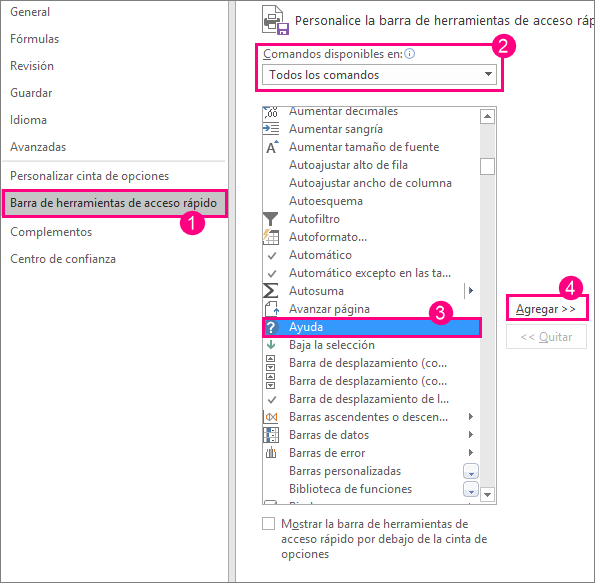Image resolution: width=595 pixels, height=583 pixels.
Task: Expand the Barras de datos submenu arrow
Action: (471, 435)
